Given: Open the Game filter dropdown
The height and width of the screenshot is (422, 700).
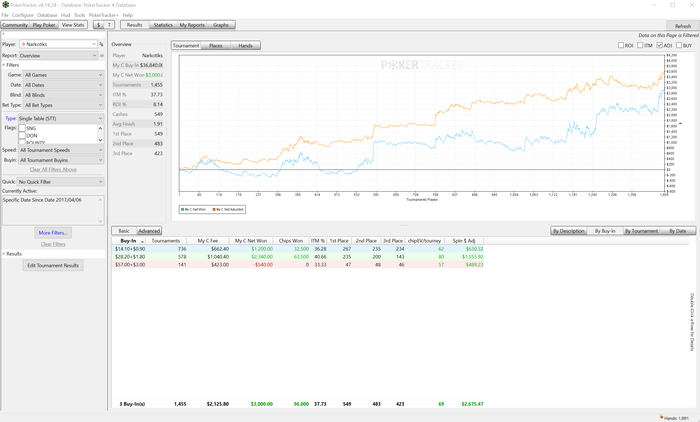Looking at the screenshot, I should pos(63,75).
